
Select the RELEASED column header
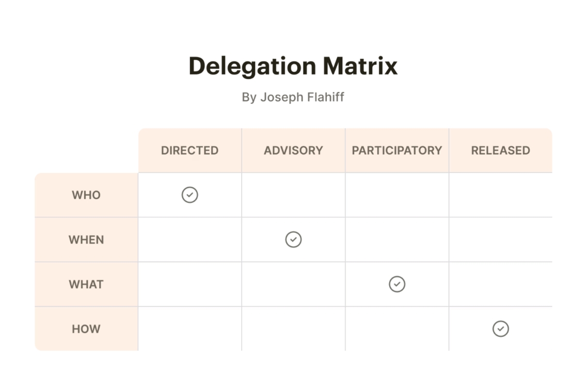click(x=500, y=150)
